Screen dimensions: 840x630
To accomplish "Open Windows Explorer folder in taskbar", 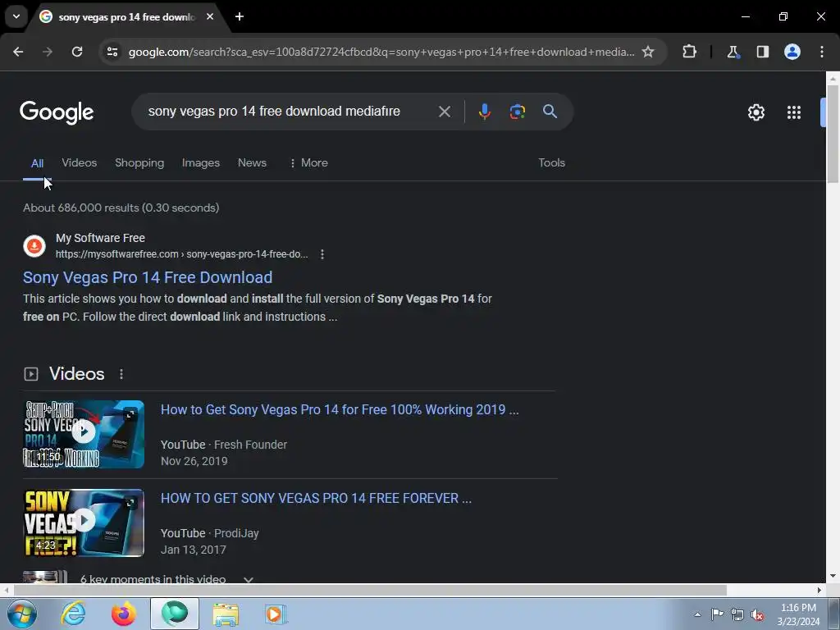I will point(226,614).
